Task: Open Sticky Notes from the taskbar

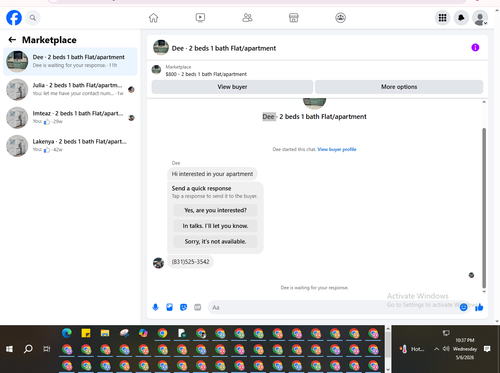Action: click(86, 333)
